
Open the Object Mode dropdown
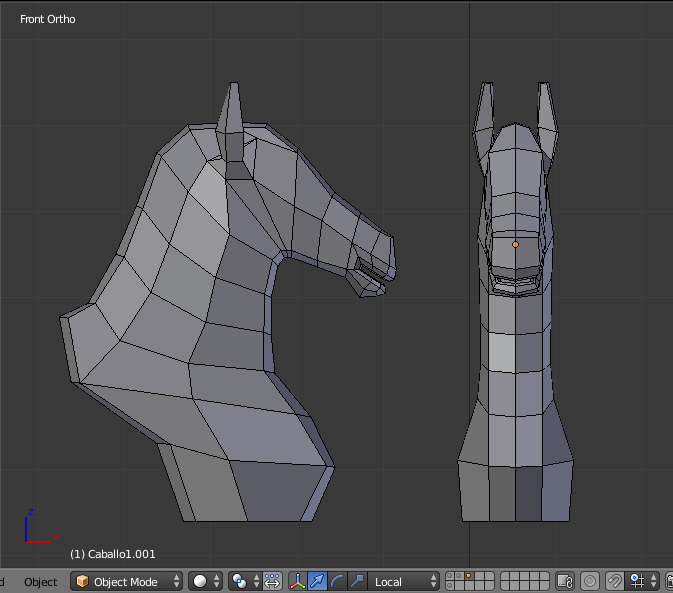(128, 581)
